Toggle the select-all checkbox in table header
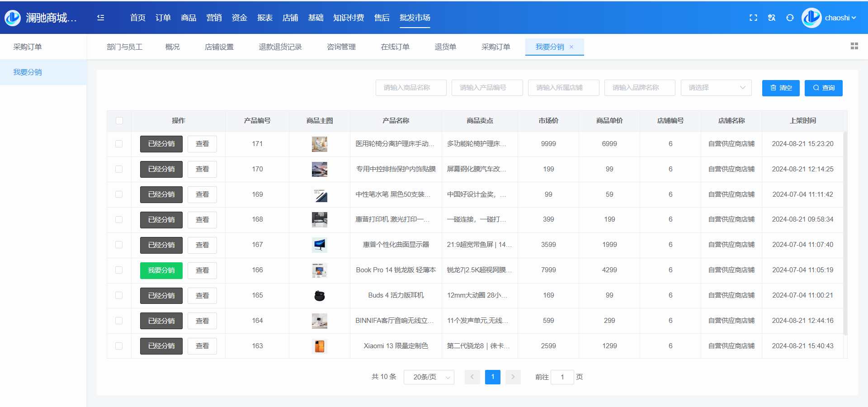The height and width of the screenshot is (407, 868). click(x=119, y=121)
